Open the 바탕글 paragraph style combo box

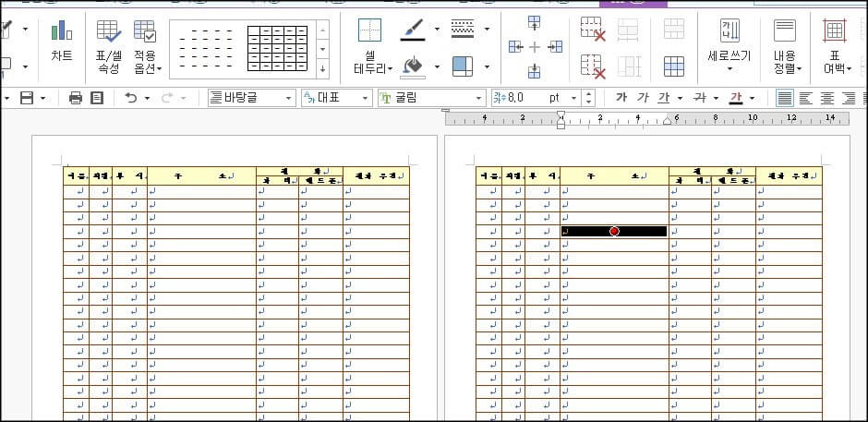251,99
